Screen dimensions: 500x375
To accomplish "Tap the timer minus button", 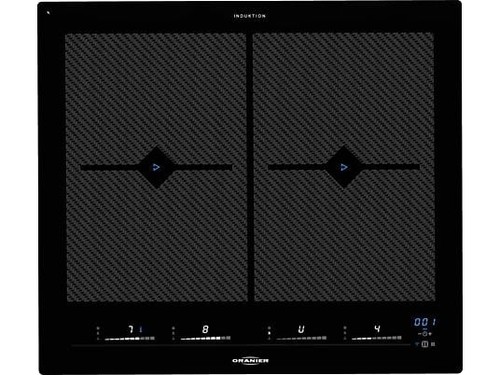I will tap(420, 334).
